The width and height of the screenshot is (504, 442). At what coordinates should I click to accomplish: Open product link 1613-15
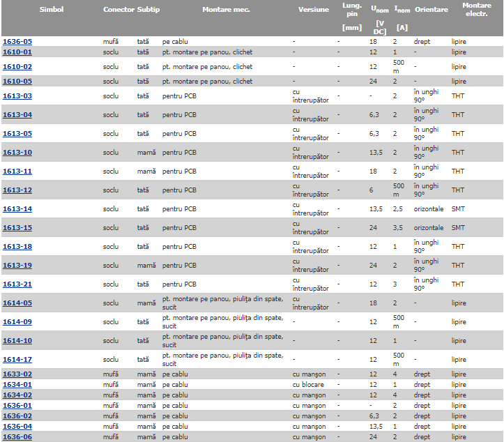pyautogui.click(x=17, y=227)
